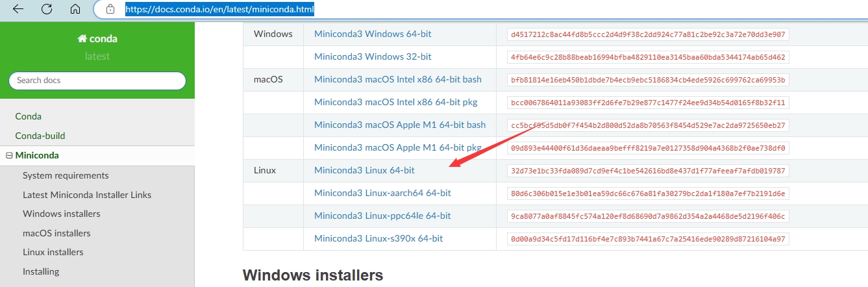Viewport: 868px width, 287px height.
Task: Download Miniconda3 Linux 64-bit installer
Action: pos(364,170)
